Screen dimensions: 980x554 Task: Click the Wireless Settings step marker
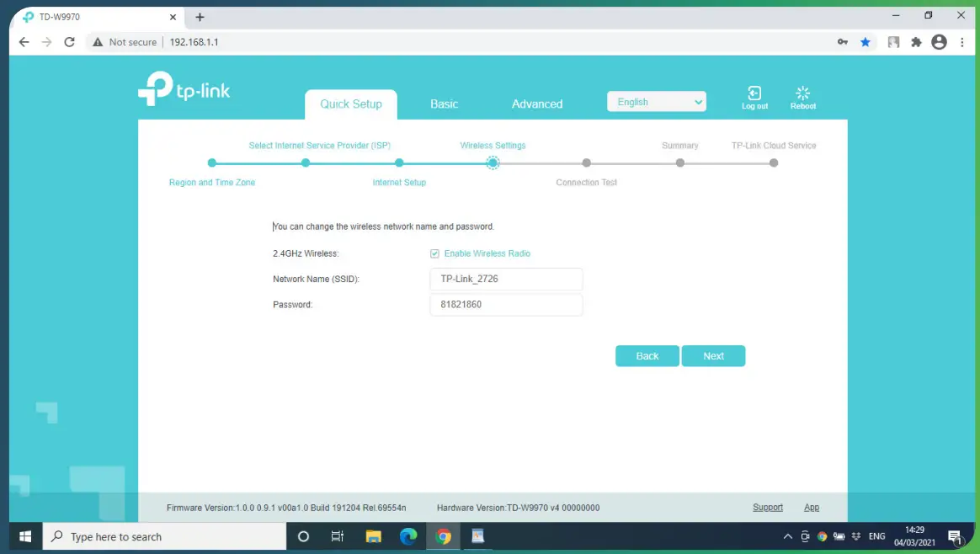click(x=493, y=162)
